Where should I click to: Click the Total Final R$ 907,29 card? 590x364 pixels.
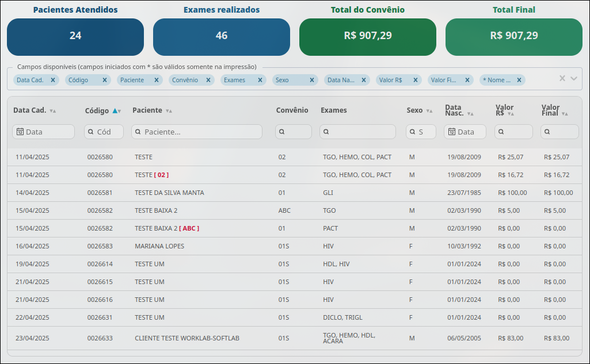point(514,37)
